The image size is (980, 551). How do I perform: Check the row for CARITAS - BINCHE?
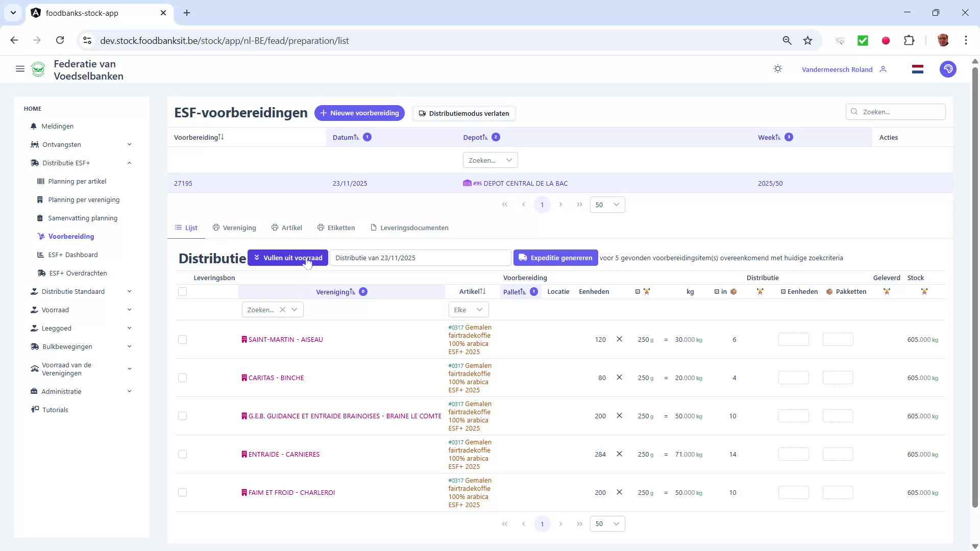coord(182,378)
